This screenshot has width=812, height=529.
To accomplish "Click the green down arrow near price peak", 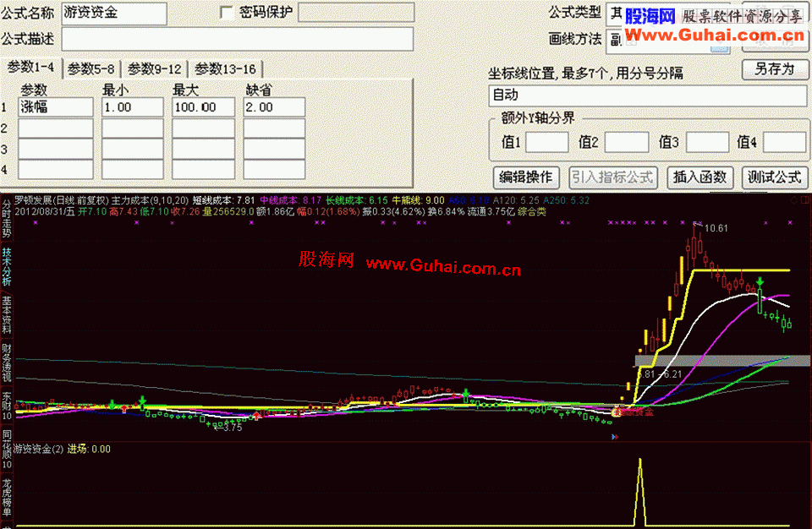I will click(760, 282).
